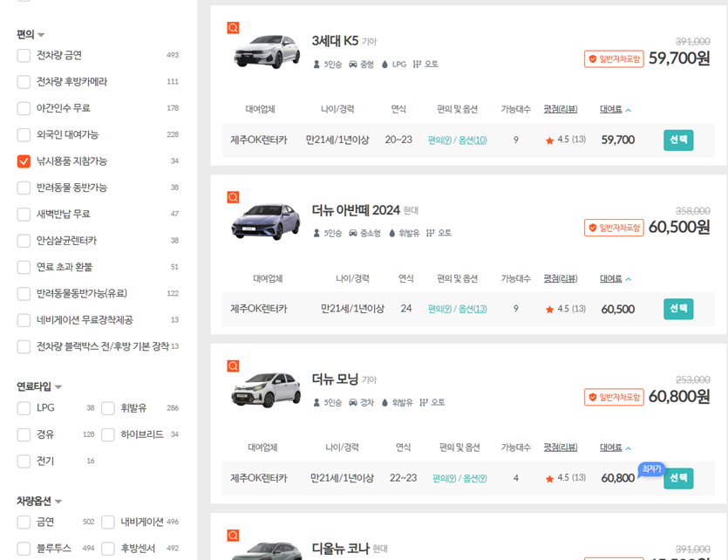Click price 59,700원 on K5 card

(x=679, y=58)
